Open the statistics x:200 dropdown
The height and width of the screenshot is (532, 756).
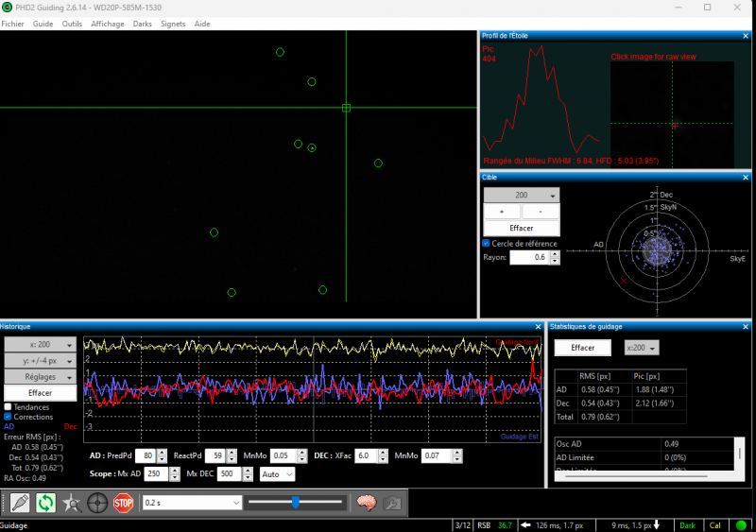642,348
